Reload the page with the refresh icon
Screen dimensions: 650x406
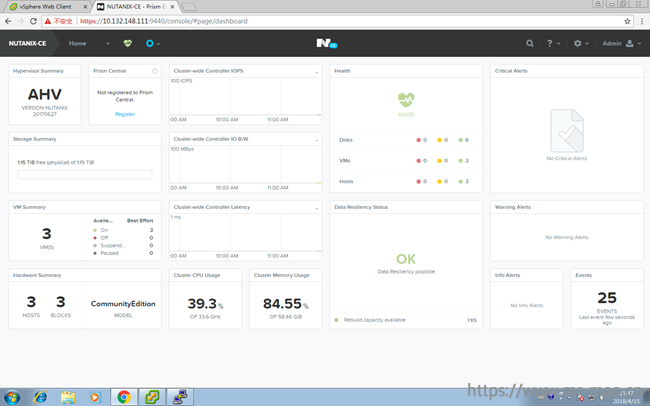point(34,21)
